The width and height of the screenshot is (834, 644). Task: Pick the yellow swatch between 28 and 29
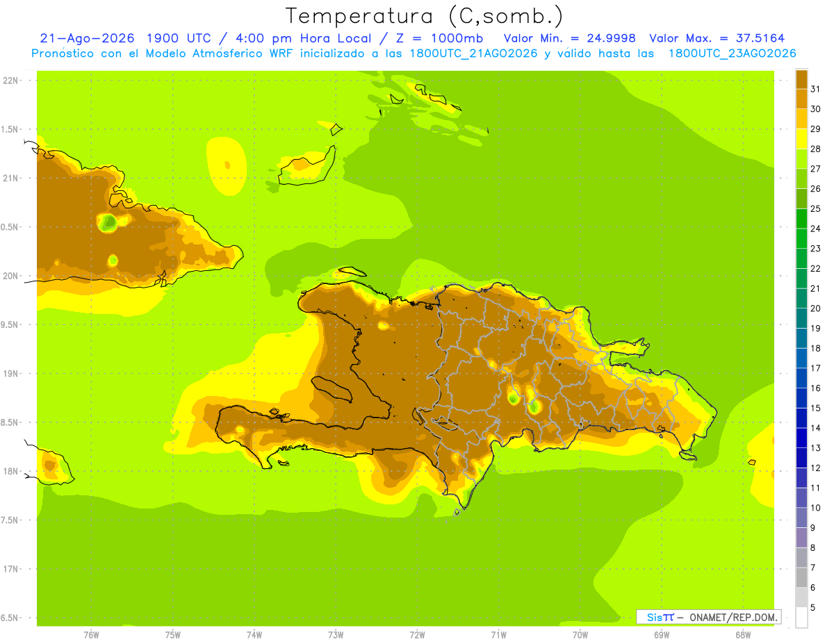[801, 139]
